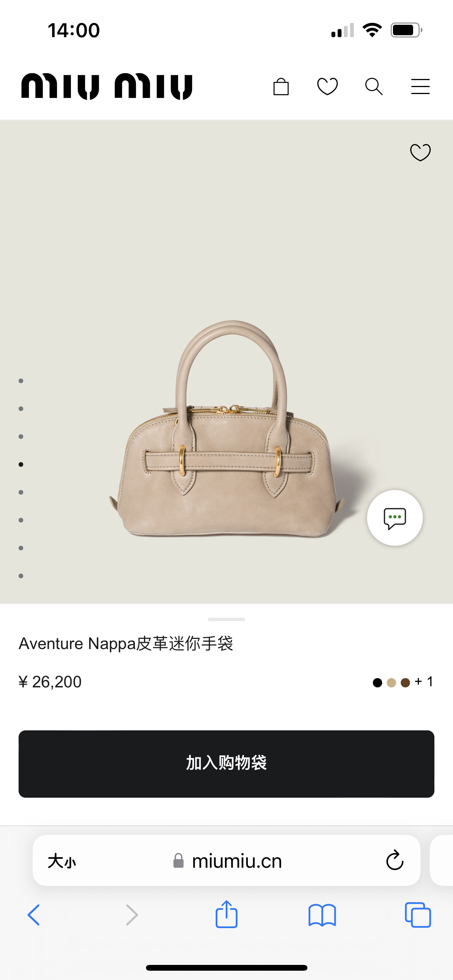Open the wishlist heart in header
The image size is (453, 980).
coord(328,86)
